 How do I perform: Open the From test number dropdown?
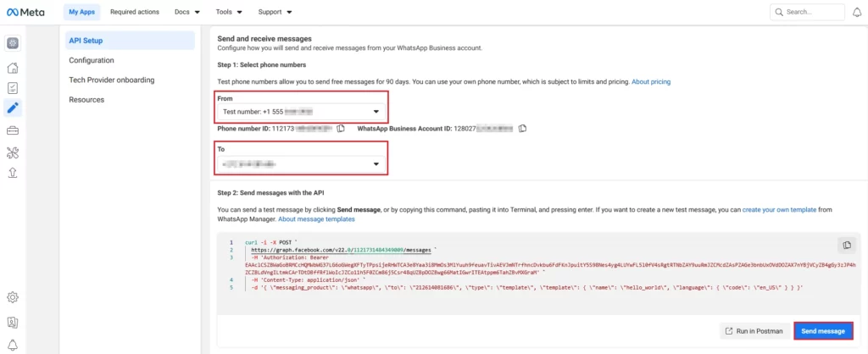(301, 112)
